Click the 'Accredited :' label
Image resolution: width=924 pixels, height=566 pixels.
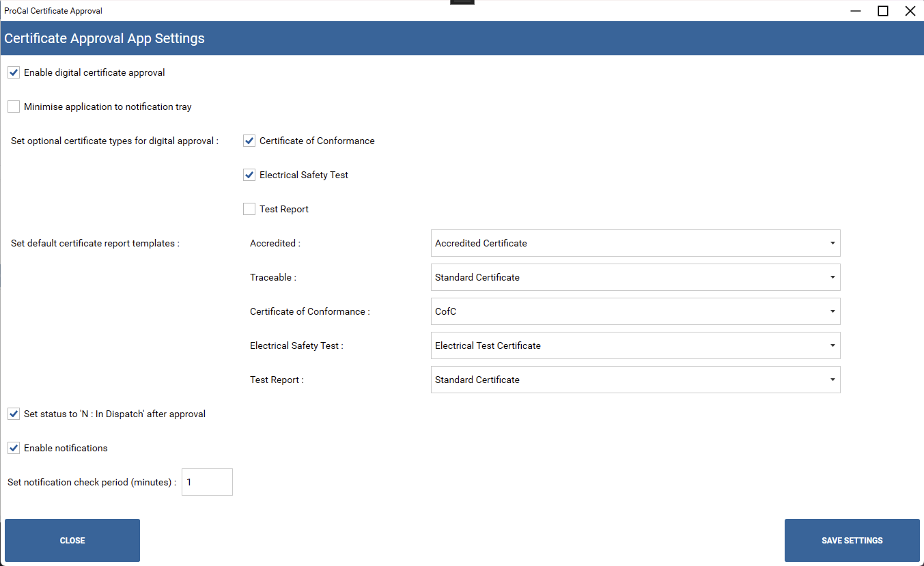click(275, 243)
